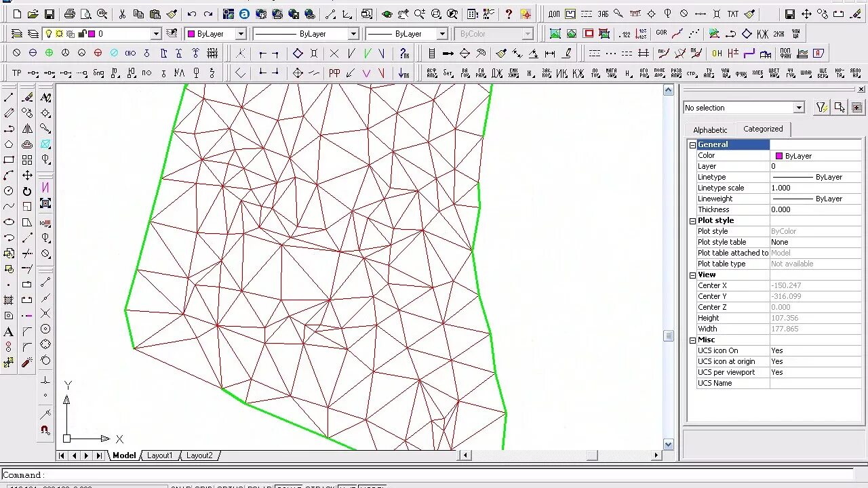Collapse the General properties section

coord(692,144)
